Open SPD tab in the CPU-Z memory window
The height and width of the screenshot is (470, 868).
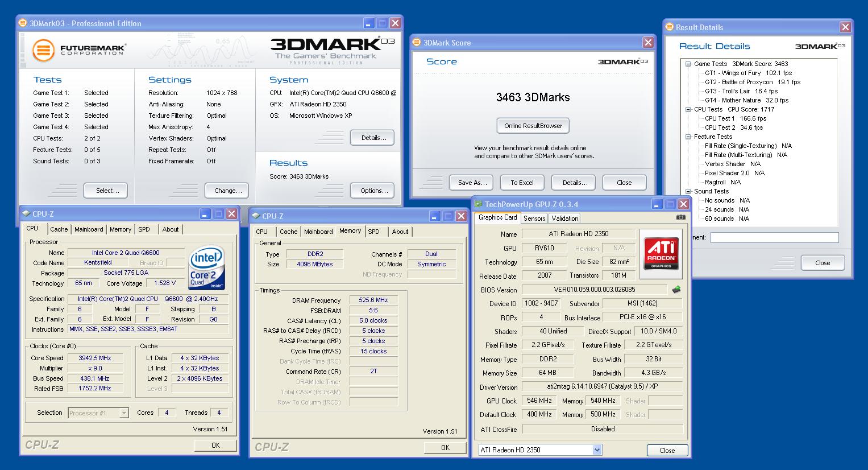[373, 232]
